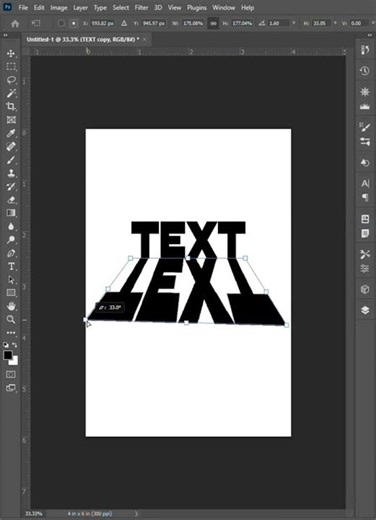Viewport: 376px width, 520px height.
Task: Click the rotation angle field
Action: 279,23
